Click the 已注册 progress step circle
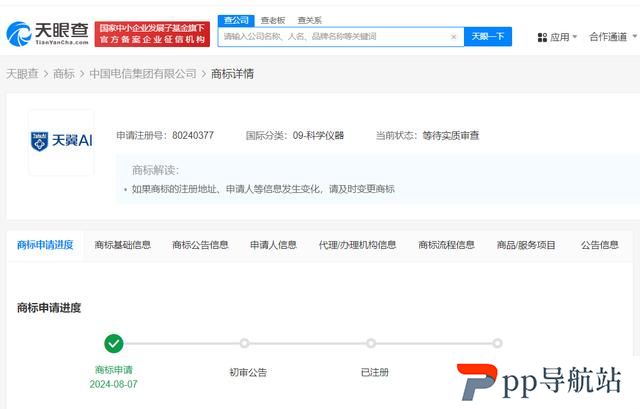 click(371, 343)
